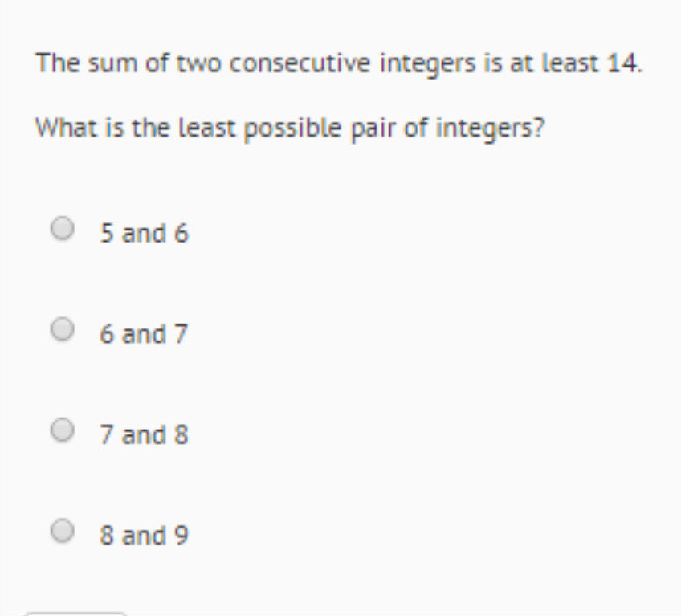
Task: Click the '5 and 6' answer label text
Action: (x=145, y=233)
